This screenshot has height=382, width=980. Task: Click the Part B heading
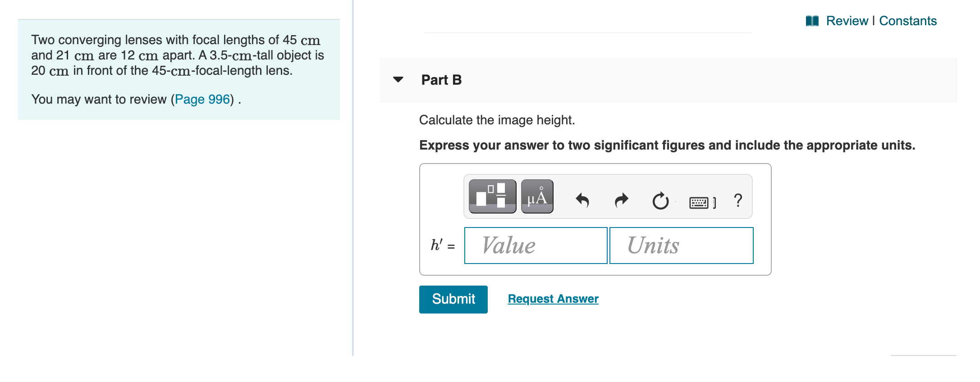click(441, 80)
